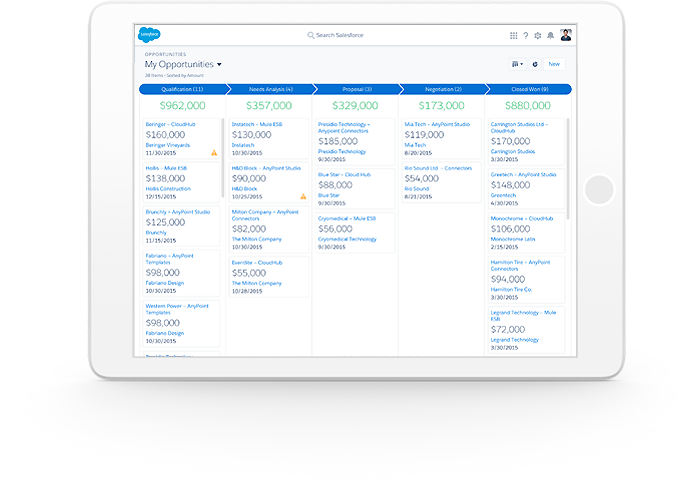The width and height of the screenshot is (699, 494).
Task: Open Presidio Technology - Anypoint Connectors opportunity
Action: (x=344, y=128)
